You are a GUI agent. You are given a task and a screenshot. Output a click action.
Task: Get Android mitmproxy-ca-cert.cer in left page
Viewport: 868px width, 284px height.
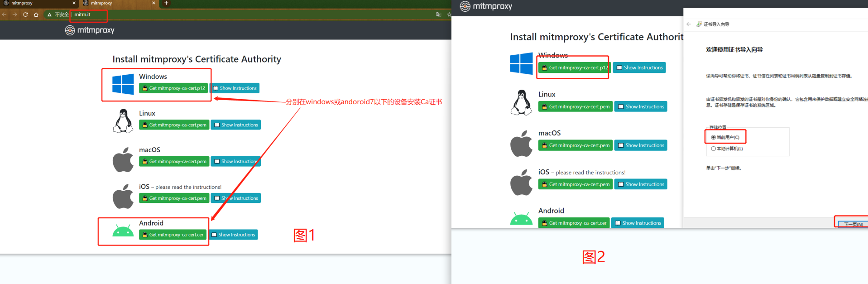173,235
